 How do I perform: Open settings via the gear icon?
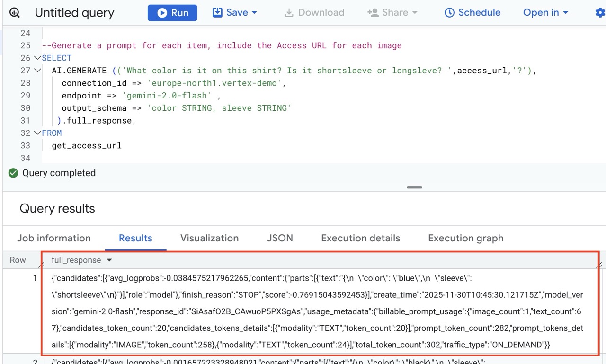coord(600,13)
